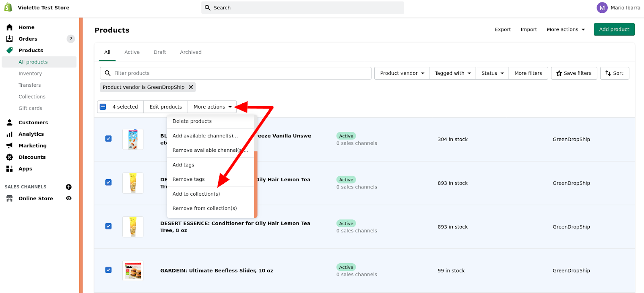Viewport: 644px width, 293px height.
Task: Click almond milk carton thumbnail
Action: 133,139
